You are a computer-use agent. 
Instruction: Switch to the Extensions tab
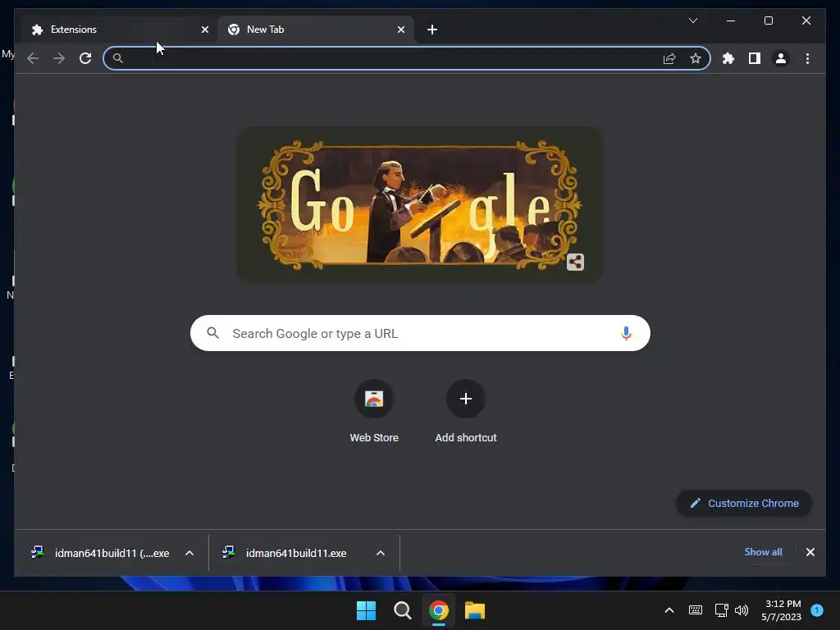click(x=119, y=30)
